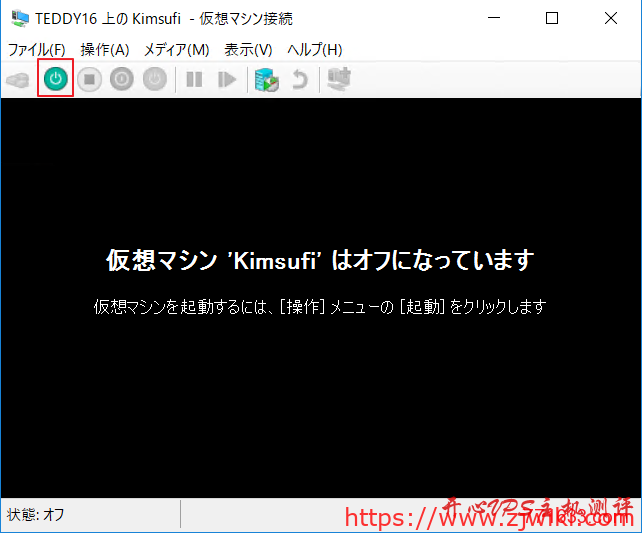Open the メディア(M) menu
Image resolution: width=642 pixels, height=535 pixels.
(176, 50)
